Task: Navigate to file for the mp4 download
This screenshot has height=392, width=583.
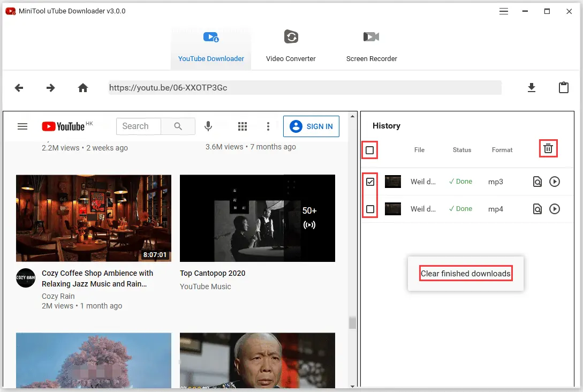Action: click(x=537, y=209)
